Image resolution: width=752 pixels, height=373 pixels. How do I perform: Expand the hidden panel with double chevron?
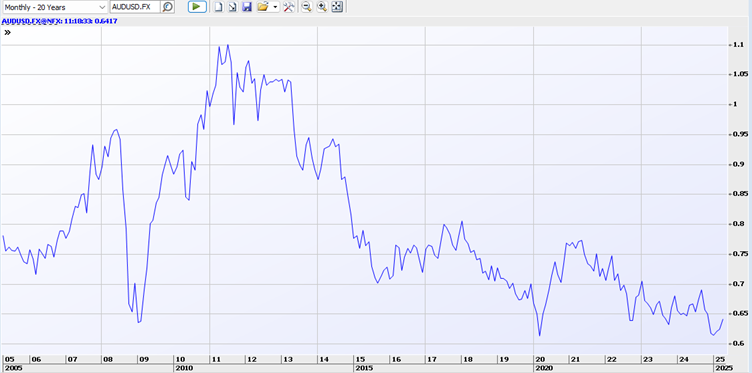tap(7, 33)
